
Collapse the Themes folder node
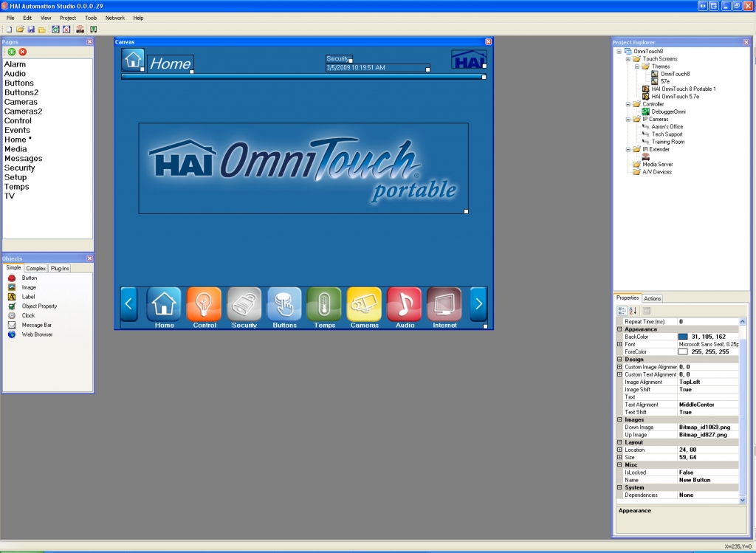coord(637,66)
